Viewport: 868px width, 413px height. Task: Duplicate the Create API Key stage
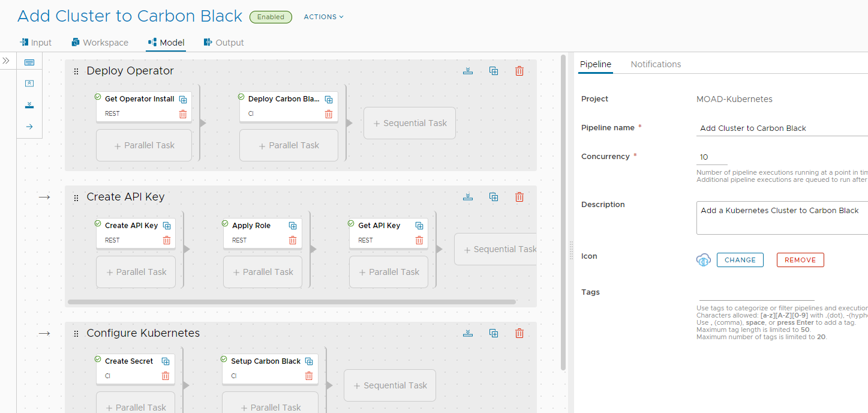(494, 197)
